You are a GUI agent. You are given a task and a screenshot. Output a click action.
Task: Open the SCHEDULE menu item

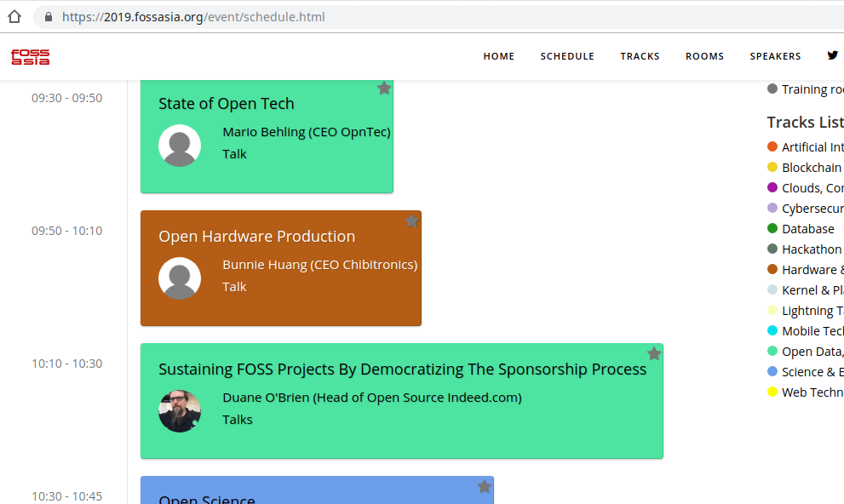point(567,56)
